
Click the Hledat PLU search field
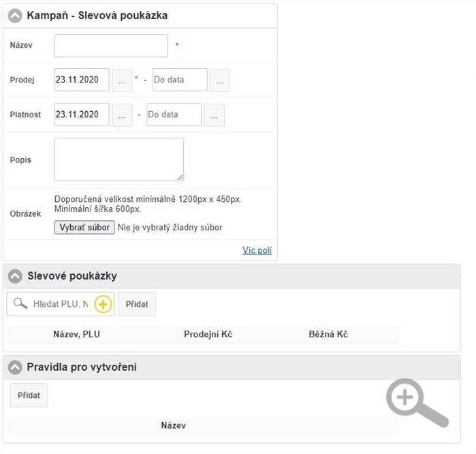point(61,304)
